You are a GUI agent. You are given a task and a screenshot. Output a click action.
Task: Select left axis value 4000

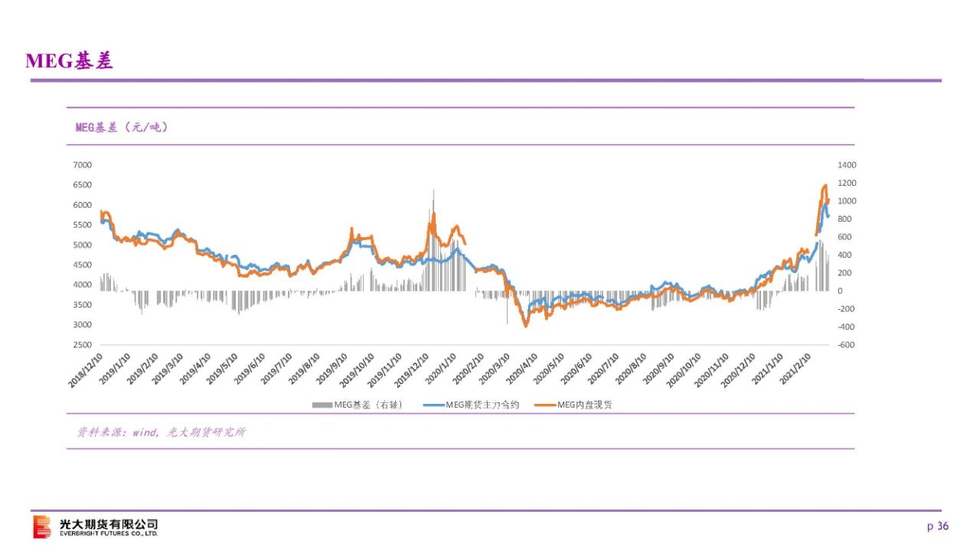(x=83, y=285)
